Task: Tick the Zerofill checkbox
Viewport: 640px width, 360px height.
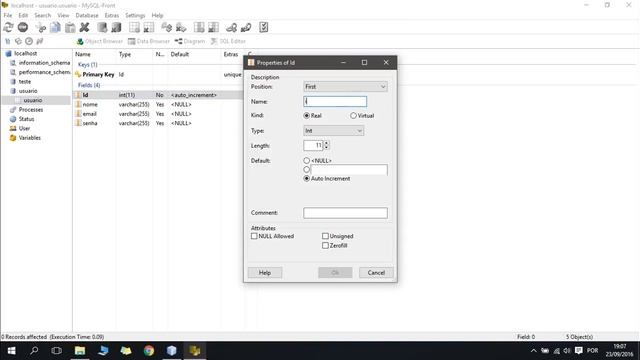Action: click(x=325, y=245)
